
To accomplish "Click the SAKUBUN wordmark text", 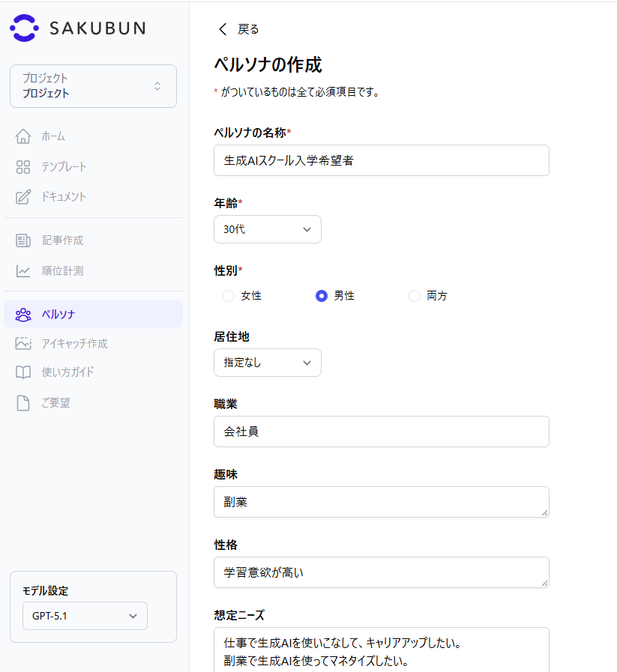I will [97, 28].
